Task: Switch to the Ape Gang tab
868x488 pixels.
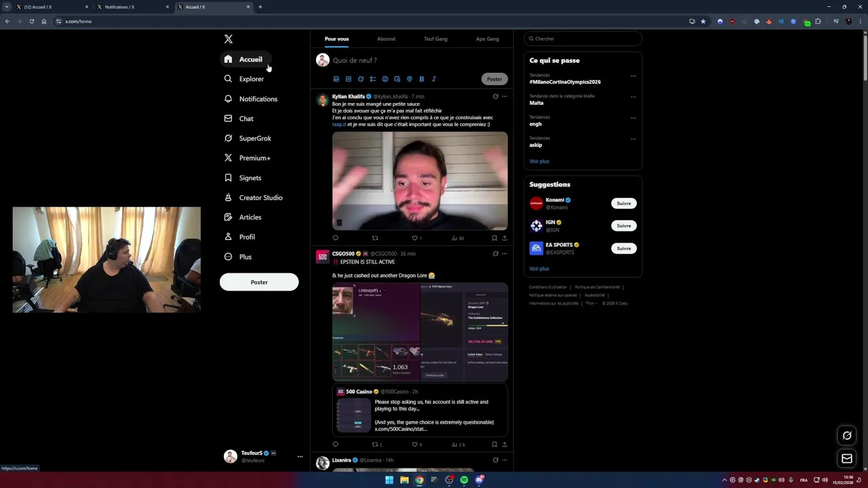Action: point(487,39)
